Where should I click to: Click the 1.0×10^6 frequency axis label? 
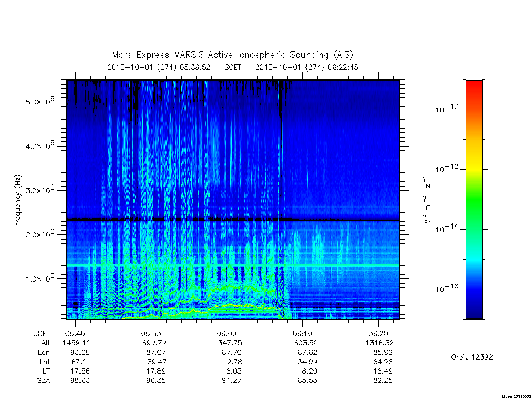click(39, 278)
